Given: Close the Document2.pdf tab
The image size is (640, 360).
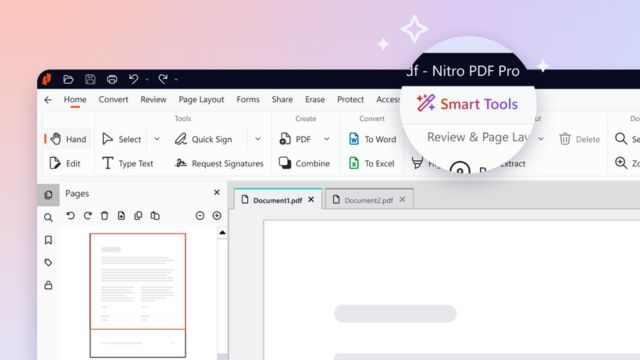Looking at the screenshot, I should point(402,200).
